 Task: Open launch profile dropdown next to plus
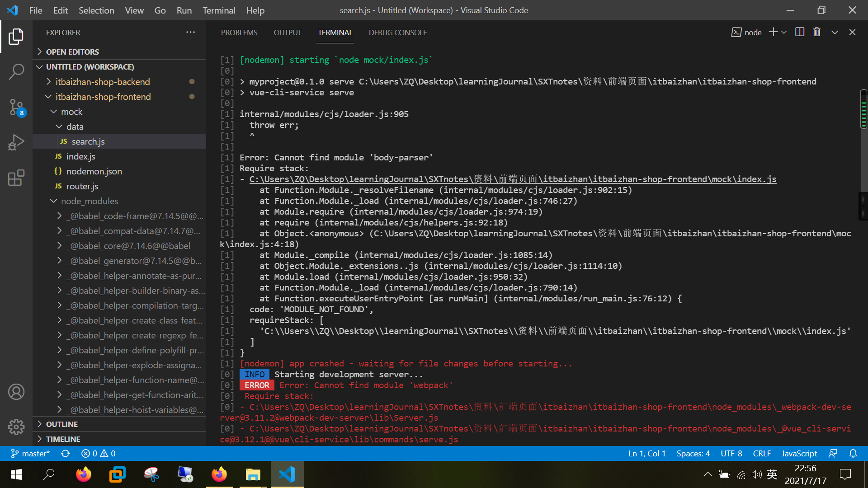tap(784, 32)
